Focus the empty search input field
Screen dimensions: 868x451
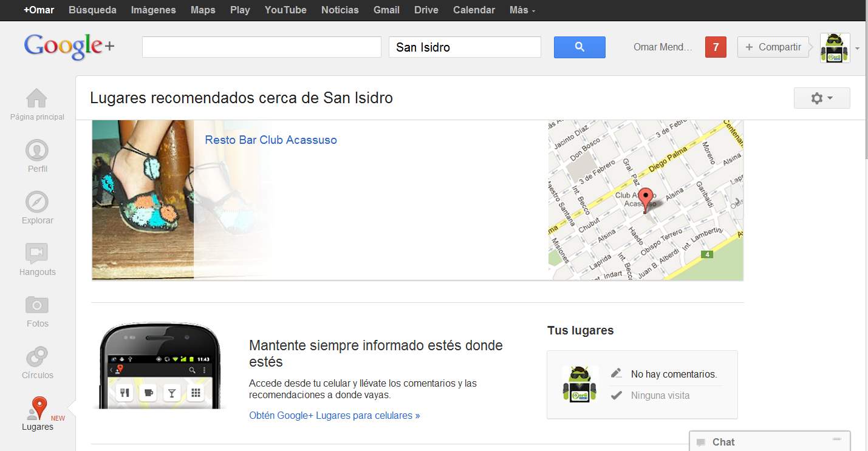pos(261,47)
